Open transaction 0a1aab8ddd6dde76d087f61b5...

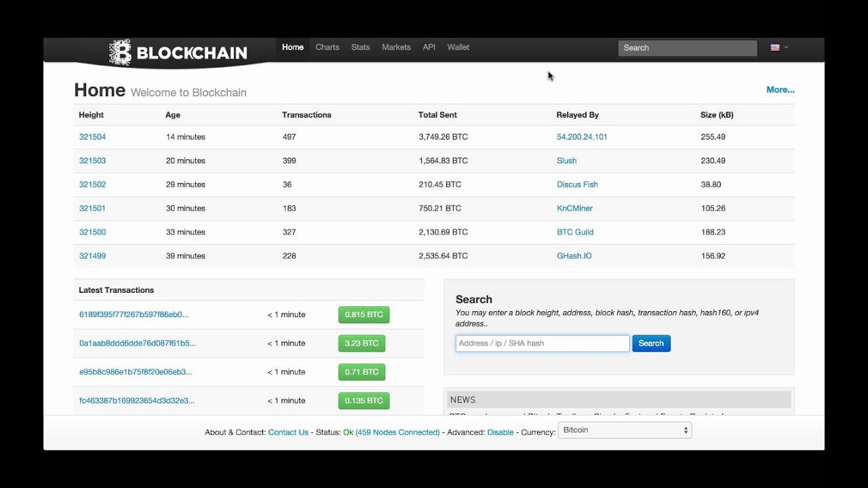[x=137, y=343]
